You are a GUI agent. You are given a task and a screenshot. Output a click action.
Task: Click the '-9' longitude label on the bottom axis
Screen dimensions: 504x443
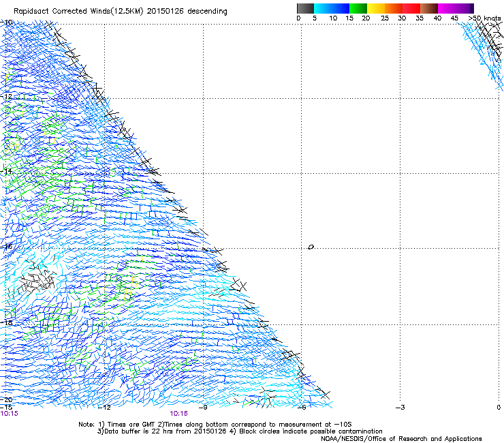point(203,408)
